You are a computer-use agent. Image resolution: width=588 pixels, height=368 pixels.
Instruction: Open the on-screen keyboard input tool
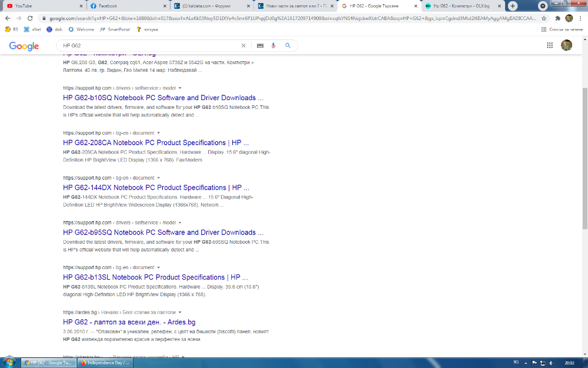coord(260,45)
